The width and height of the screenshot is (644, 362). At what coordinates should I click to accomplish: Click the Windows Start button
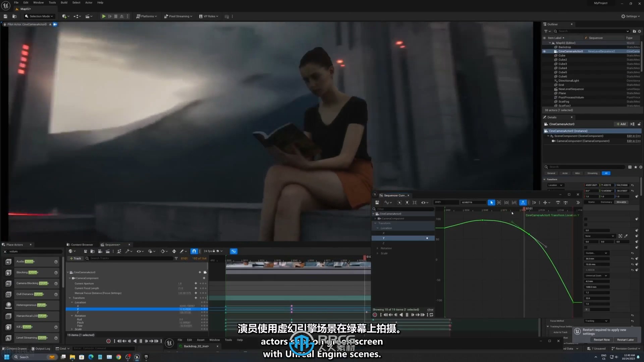[x=6, y=357]
